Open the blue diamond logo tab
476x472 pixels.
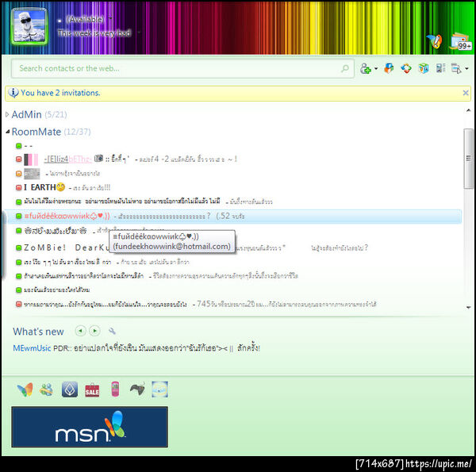click(x=70, y=389)
